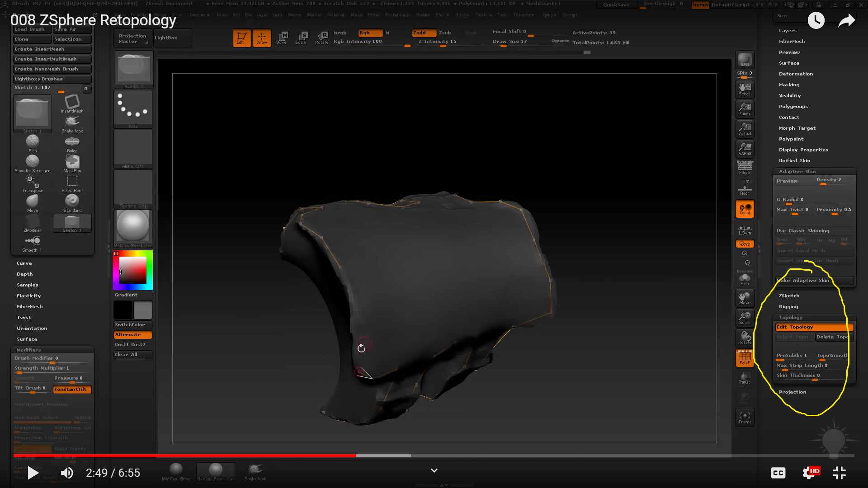Click the AAHalf zoom icon
868x488 pixels.
pyautogui.click(x=745, y=149)
